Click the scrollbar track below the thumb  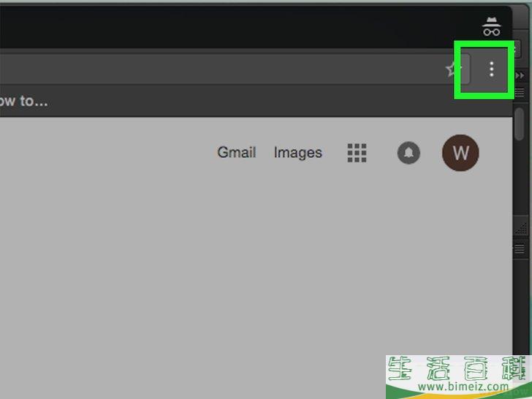pyautogui.click(x=519, y=176)
